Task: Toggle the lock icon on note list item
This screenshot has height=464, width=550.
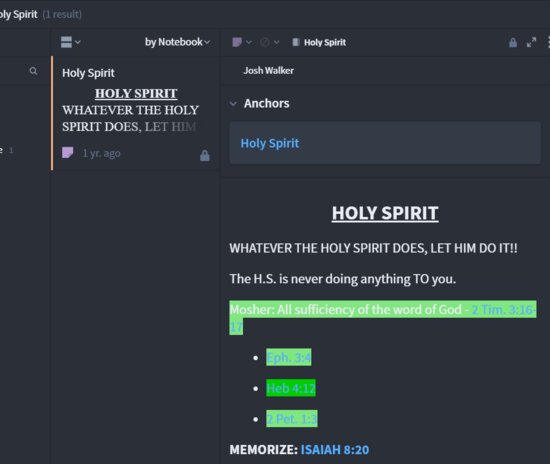Action: [205, 155]
